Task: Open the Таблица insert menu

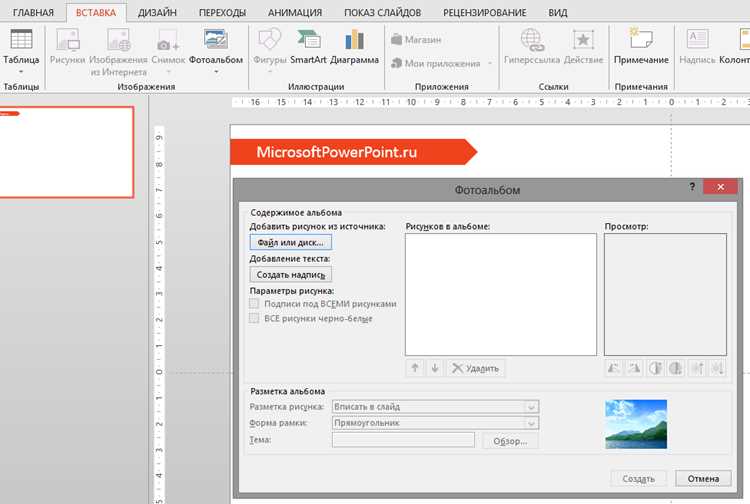Action: tap(21, 51)
